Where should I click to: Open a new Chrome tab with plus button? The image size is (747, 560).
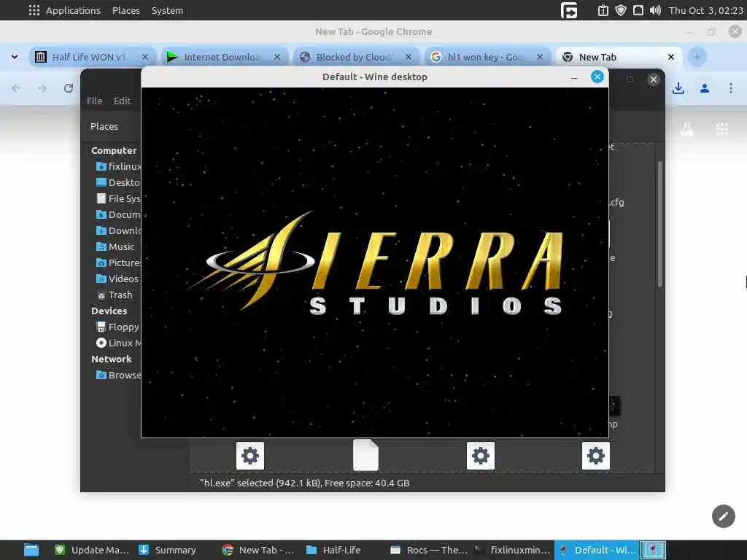click(x=697, y=57)
